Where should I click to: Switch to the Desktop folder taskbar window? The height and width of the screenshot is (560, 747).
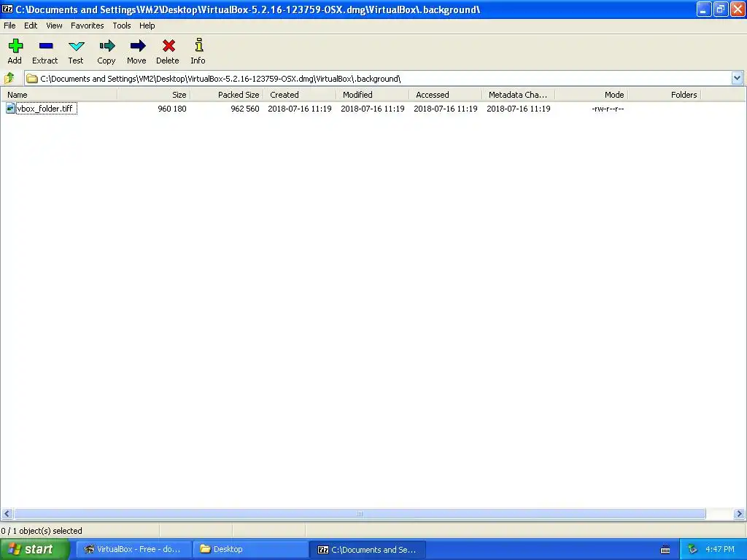pos(251,549)
